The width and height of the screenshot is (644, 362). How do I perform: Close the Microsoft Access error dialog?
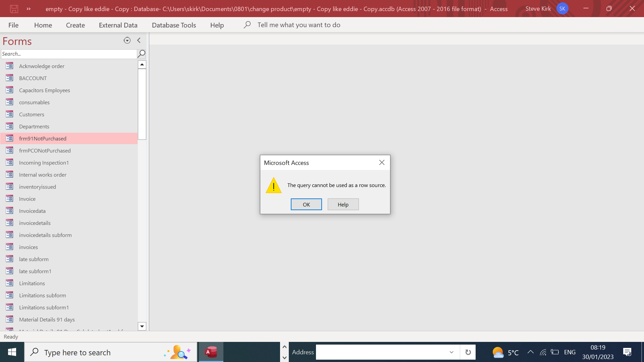point(382,163)
